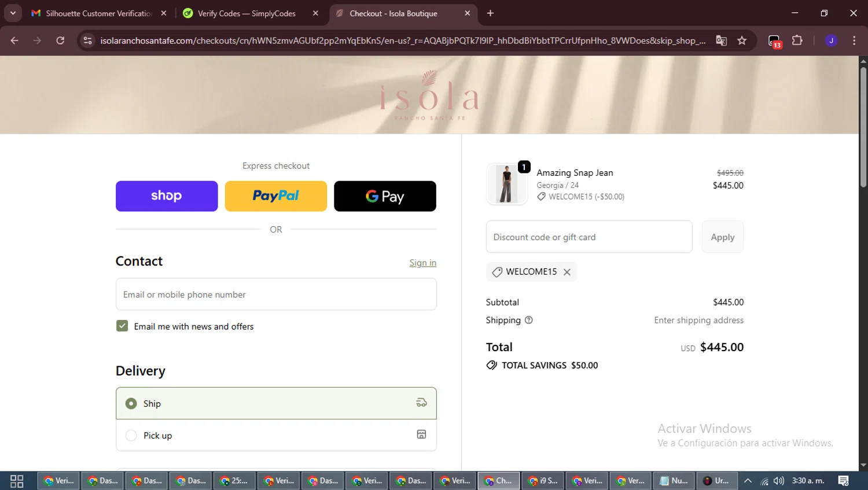Open the translate page icon
The width and height of the screenshot is (868, 490).
[721, 40]
